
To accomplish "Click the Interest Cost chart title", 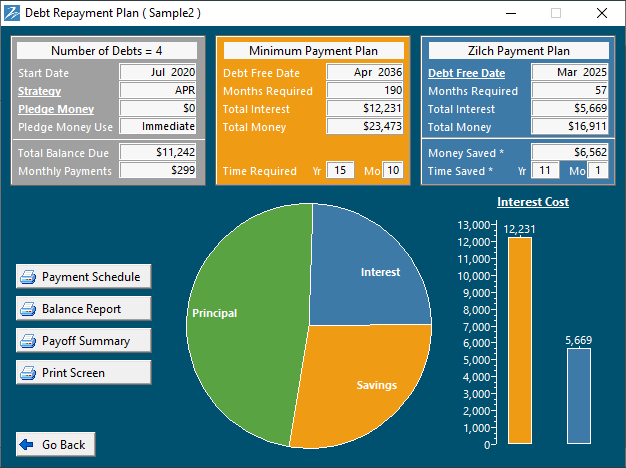I will click(x=532, y=202).
